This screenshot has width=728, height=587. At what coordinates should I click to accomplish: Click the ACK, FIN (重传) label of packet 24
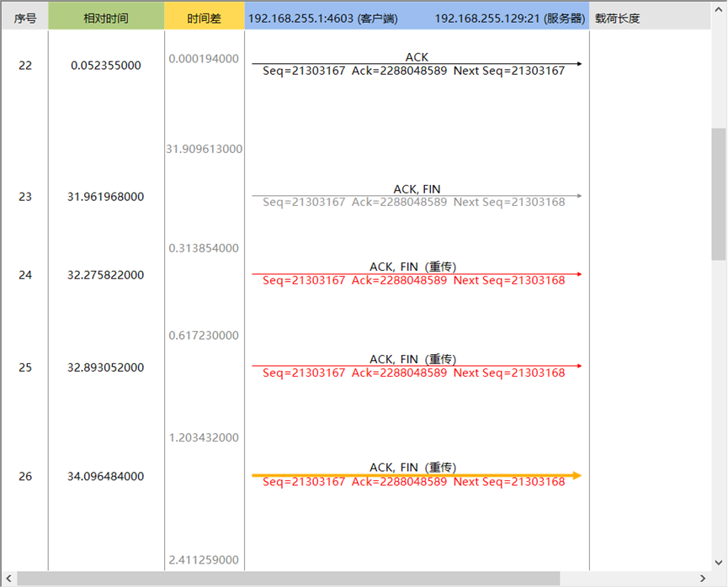[x=413, y=267]
